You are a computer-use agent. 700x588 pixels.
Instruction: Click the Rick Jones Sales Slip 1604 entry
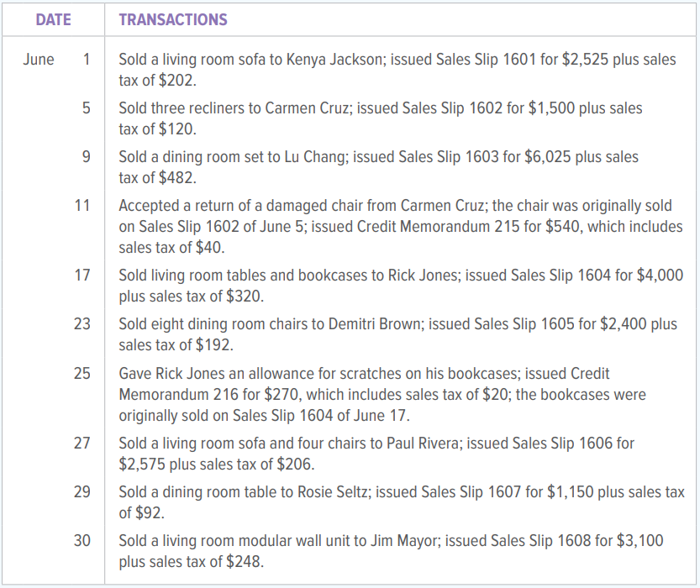pos(401,286)
